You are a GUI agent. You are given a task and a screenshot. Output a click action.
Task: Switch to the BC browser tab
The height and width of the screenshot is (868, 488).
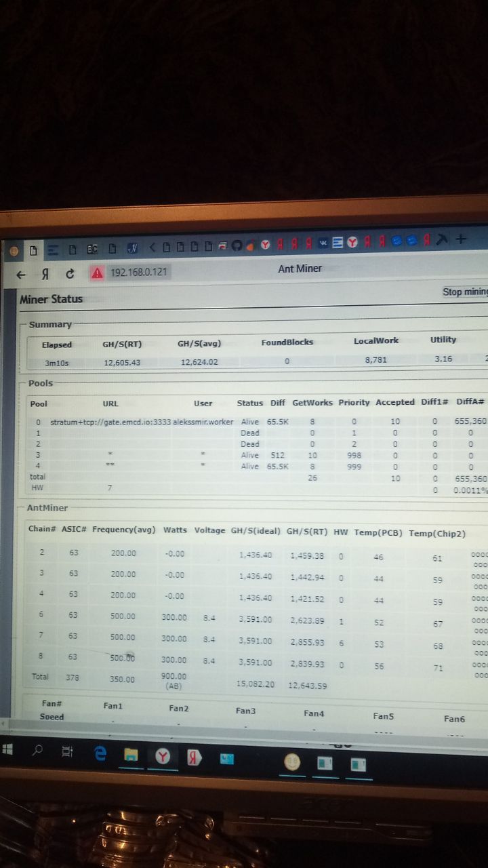click(91, 249)
